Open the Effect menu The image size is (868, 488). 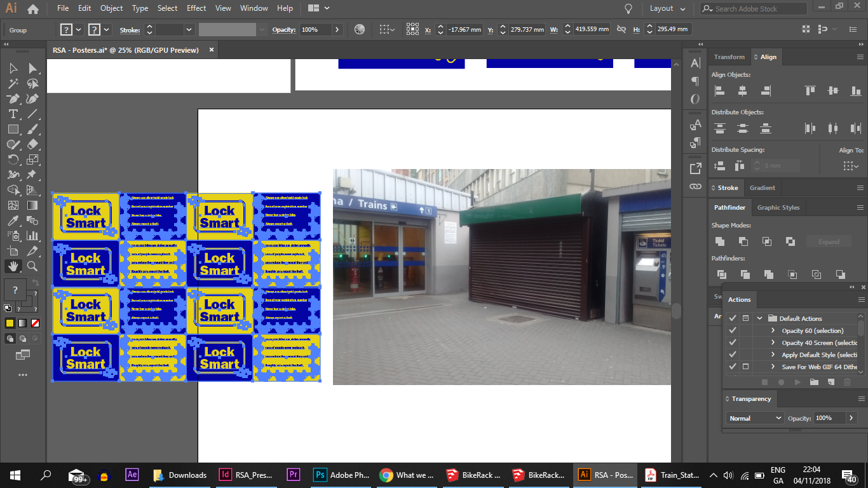[x=196, y=8]
